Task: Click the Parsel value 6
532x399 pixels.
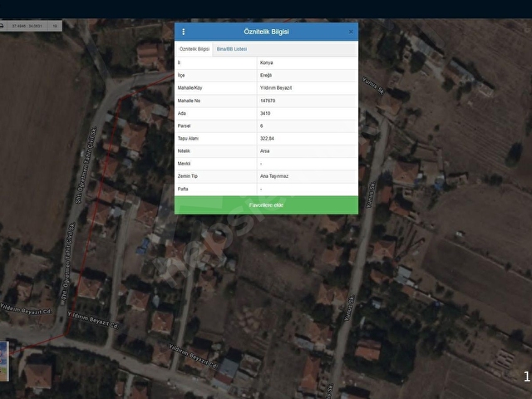Action: (262, 126)
